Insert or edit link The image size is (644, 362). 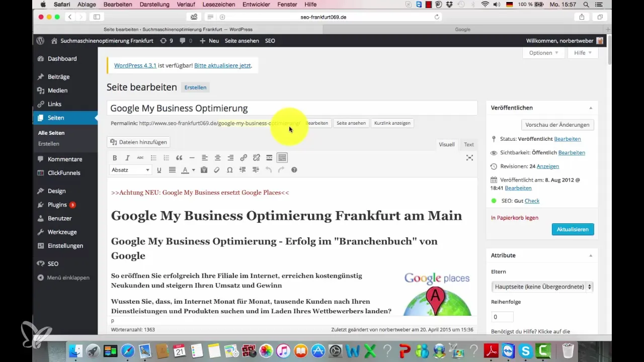[x=244, y=157]
